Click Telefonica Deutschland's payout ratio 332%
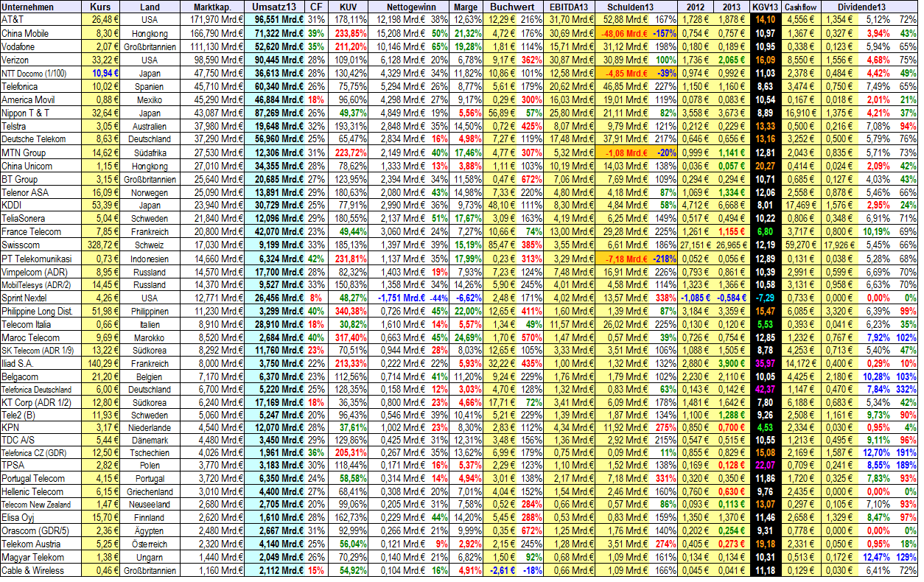The image size is (924, 582). [x=906, y=389]
